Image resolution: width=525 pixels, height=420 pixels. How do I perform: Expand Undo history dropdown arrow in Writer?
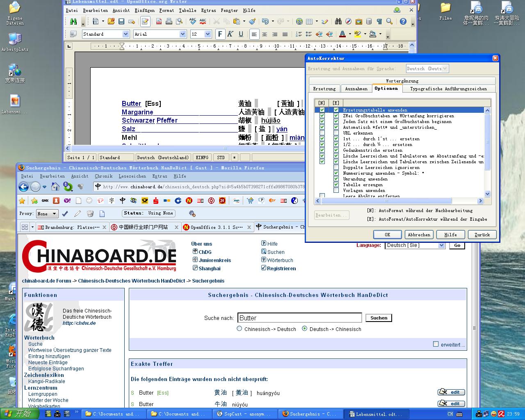272,21
